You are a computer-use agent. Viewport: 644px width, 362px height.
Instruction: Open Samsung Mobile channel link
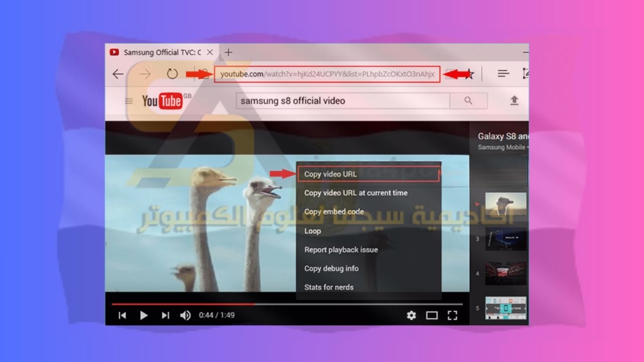[501, 147]
